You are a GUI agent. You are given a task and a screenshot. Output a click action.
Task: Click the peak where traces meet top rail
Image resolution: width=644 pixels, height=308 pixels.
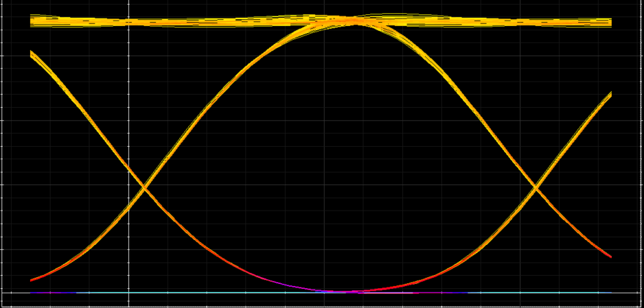click(x=353, y=21)
